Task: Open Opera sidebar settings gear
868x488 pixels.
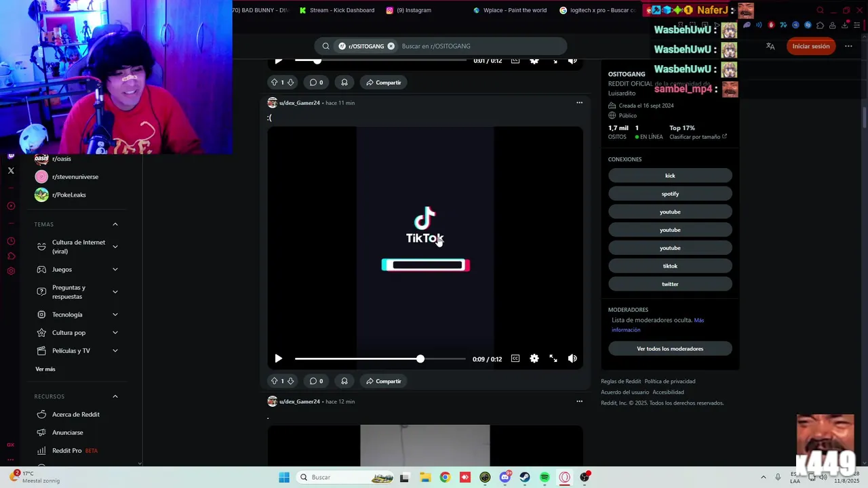Action: coord(11,271)
